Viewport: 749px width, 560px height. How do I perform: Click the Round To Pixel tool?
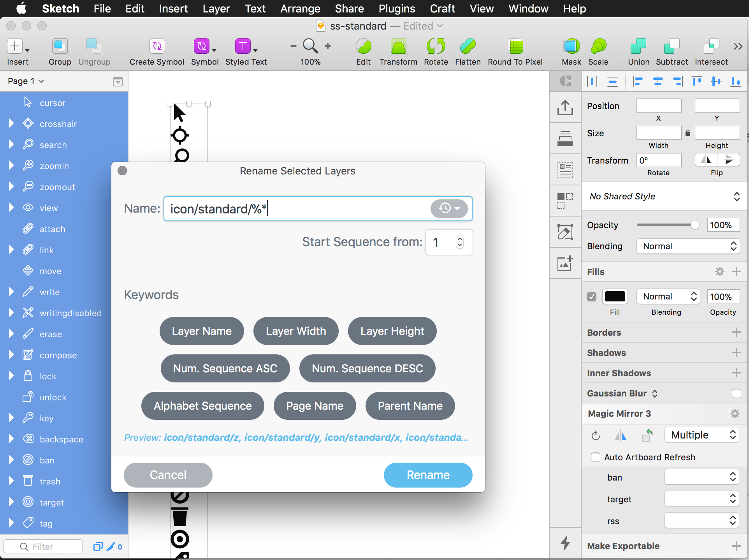coord(516,51)
